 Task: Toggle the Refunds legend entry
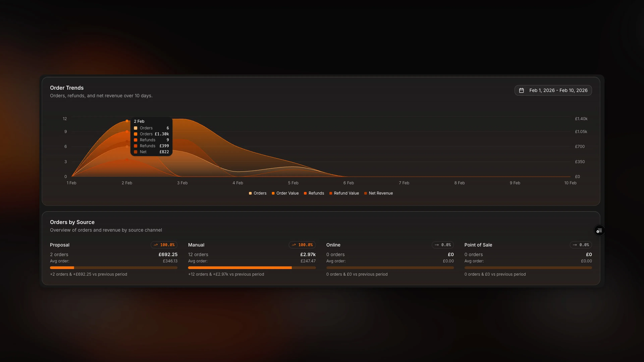click(x=314, y=193)
